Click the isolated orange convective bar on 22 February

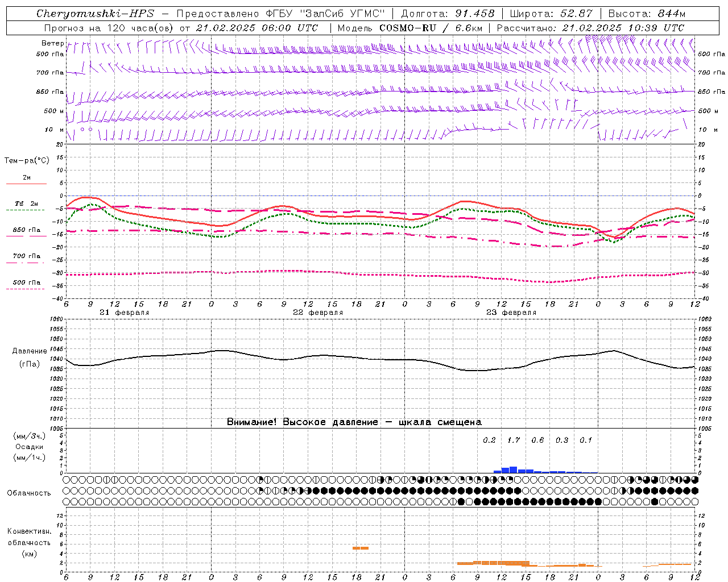(x=361, y=548)
